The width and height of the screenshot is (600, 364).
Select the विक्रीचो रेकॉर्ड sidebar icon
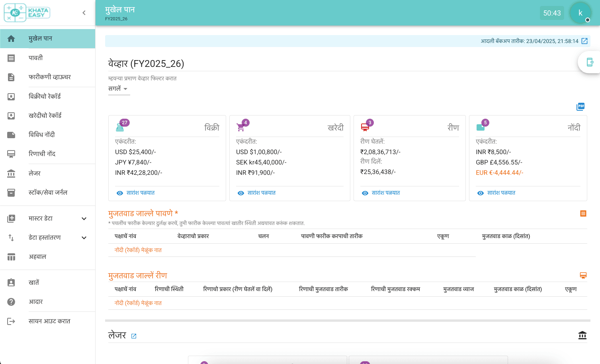pyautogui.click(x=12, y=96)
